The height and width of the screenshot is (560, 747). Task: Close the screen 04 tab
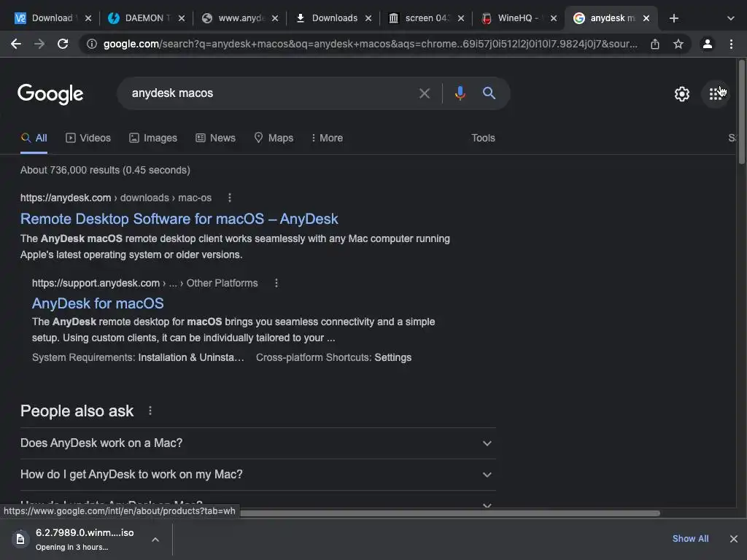point(461,18)
